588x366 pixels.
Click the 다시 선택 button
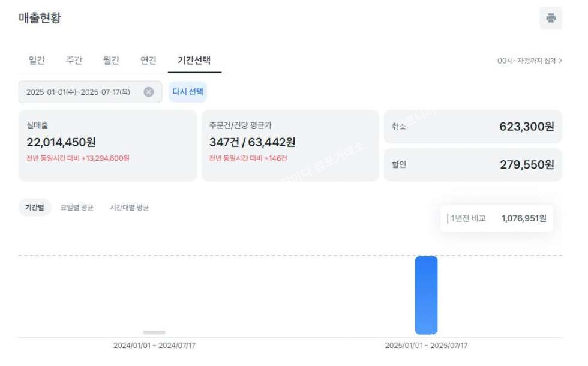[188, 91]
